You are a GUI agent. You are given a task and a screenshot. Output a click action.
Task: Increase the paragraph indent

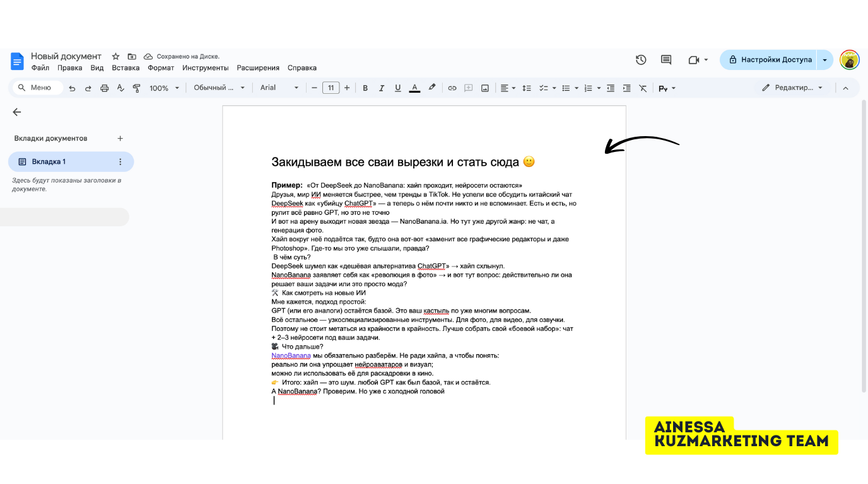626,88
